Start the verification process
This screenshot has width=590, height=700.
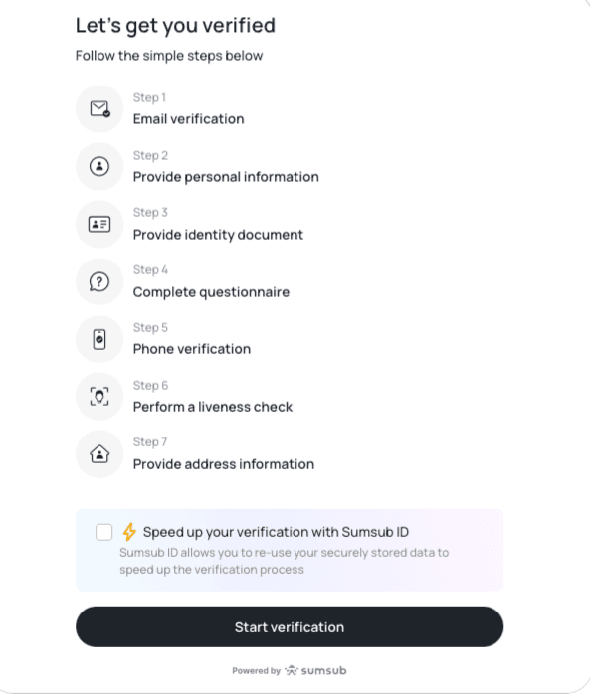pyautogui.click(x=290, y=626)
